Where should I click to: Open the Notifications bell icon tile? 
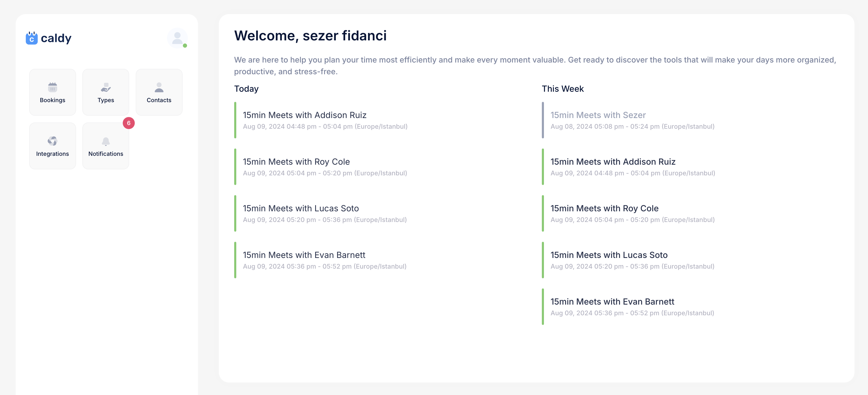106,146
